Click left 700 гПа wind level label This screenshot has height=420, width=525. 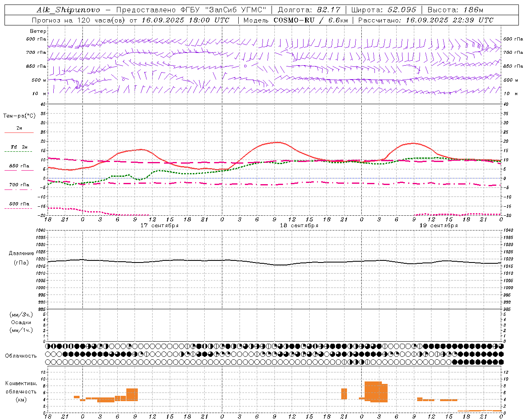[x=36, y=52]
